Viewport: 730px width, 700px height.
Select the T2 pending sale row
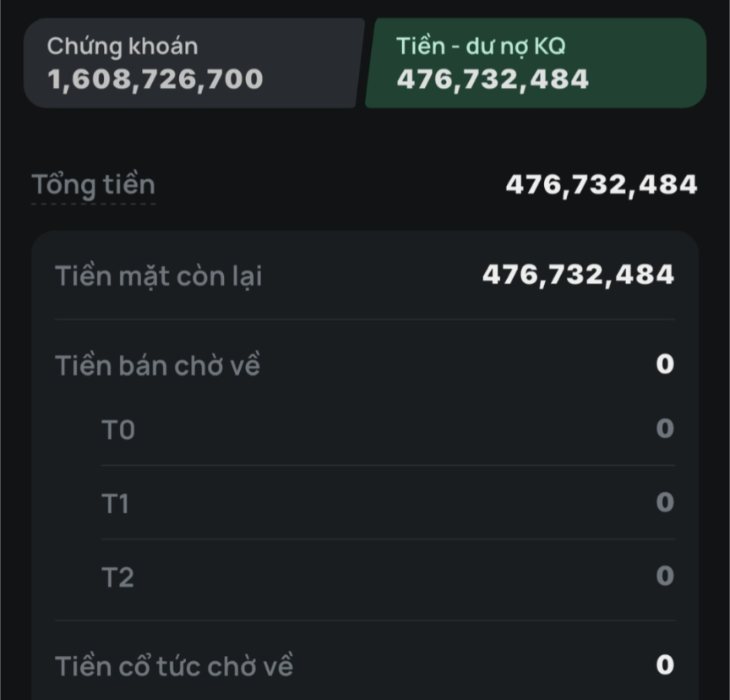[x=388, y=577]
